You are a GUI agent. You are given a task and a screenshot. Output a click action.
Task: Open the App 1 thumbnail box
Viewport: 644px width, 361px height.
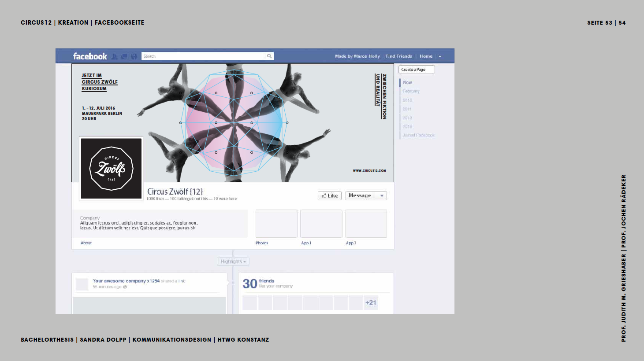(321, 224)
